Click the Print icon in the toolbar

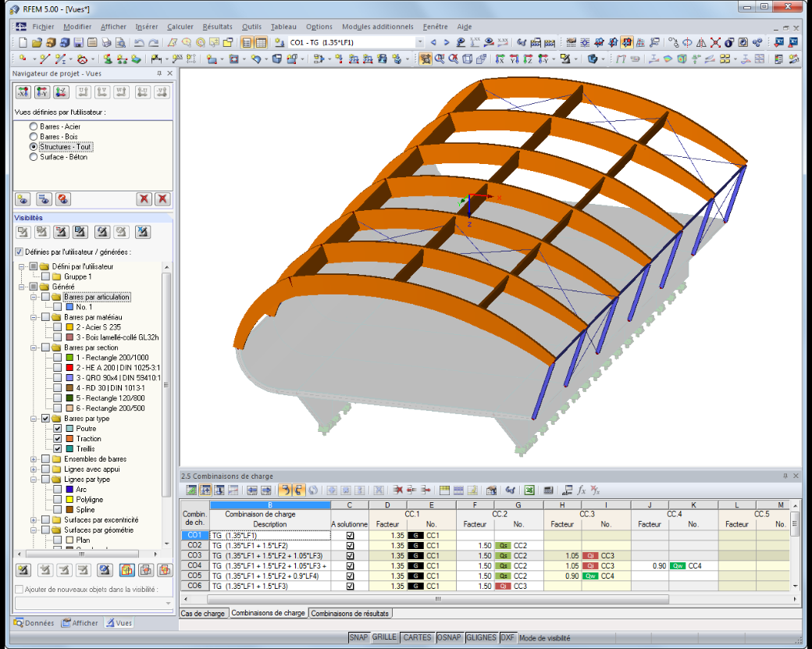coord(106,42)
